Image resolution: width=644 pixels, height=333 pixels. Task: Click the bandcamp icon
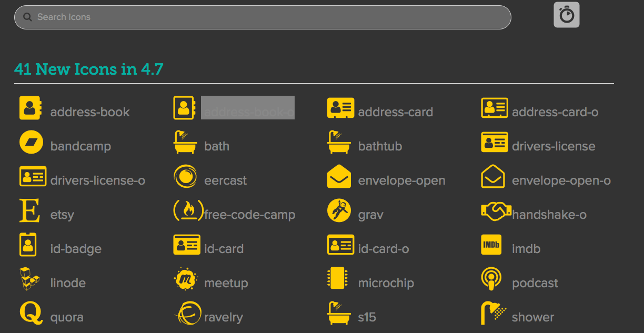click(31, 142)
